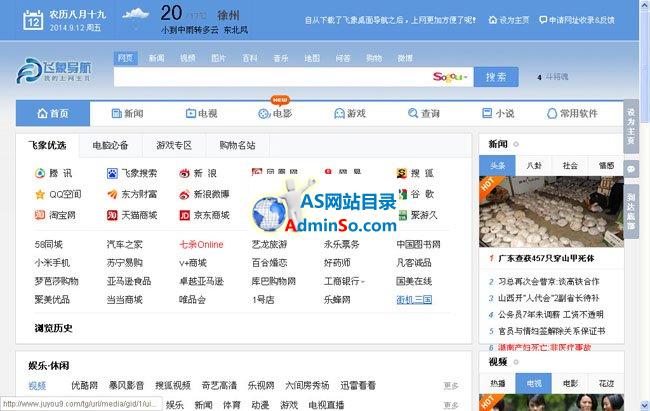Screen dimensions: 650x411
Task: Select the 花边 video tab
Action: coord(606,384)
